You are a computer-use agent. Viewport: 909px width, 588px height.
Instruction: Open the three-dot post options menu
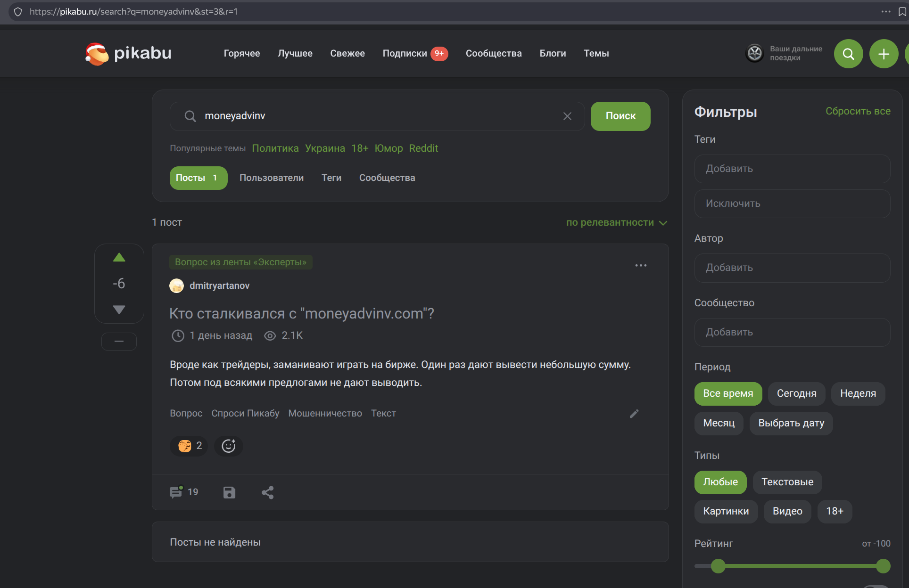coord(641,265)
